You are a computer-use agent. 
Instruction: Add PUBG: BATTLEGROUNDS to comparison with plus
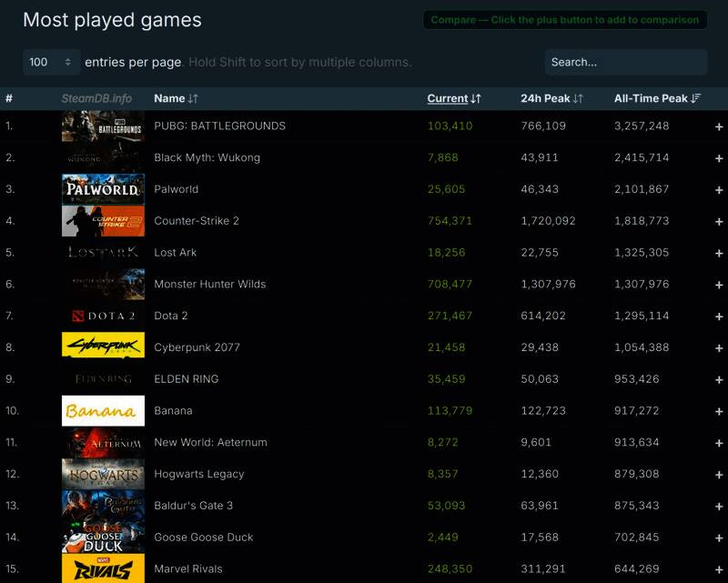coord(719,126)
